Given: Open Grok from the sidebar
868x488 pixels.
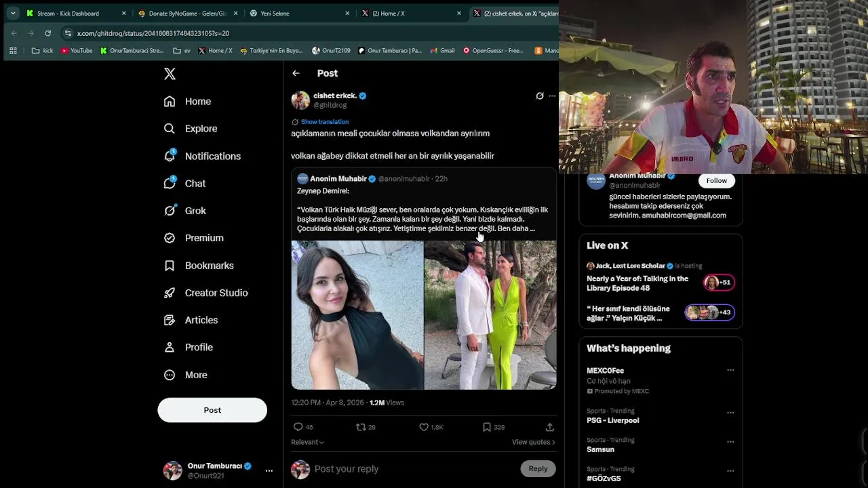Looking at the screenshot, I should coord(185,211).
